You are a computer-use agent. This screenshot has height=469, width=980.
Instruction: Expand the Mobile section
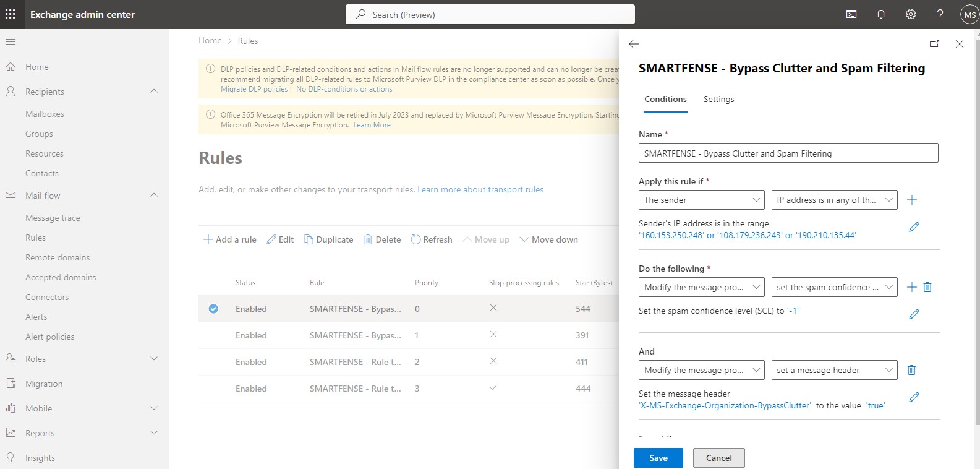154,408
